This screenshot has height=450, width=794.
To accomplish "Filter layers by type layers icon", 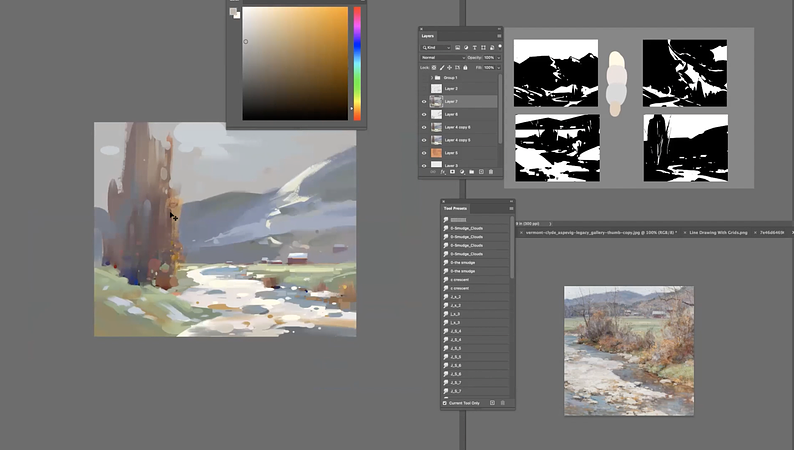I will (x=474, y=48).
